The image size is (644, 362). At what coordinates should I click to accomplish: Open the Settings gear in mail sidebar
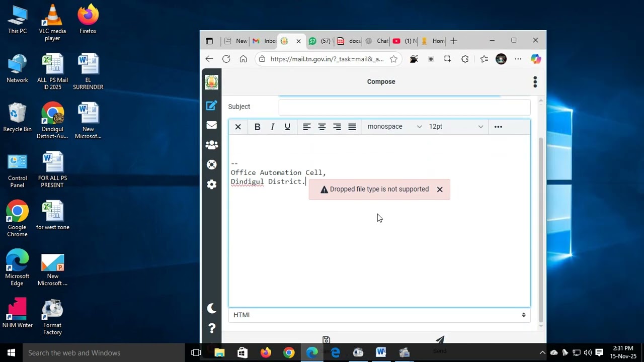click(211, 185)
